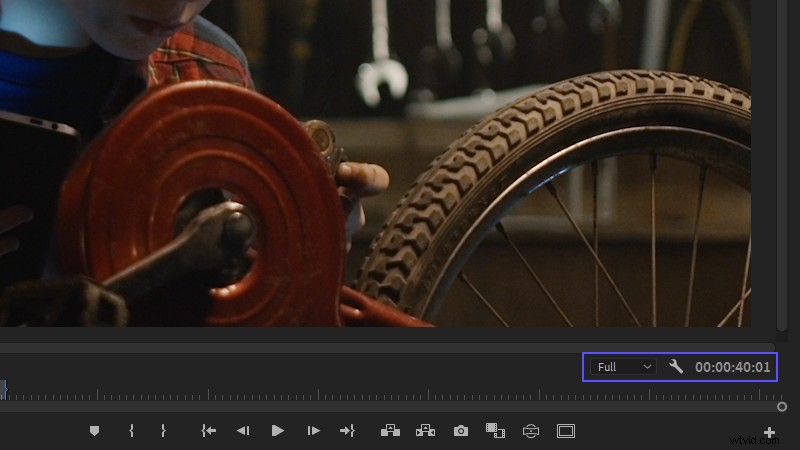Jump to the In point
Screen dimensions: 800x450
tap(208, 431)
